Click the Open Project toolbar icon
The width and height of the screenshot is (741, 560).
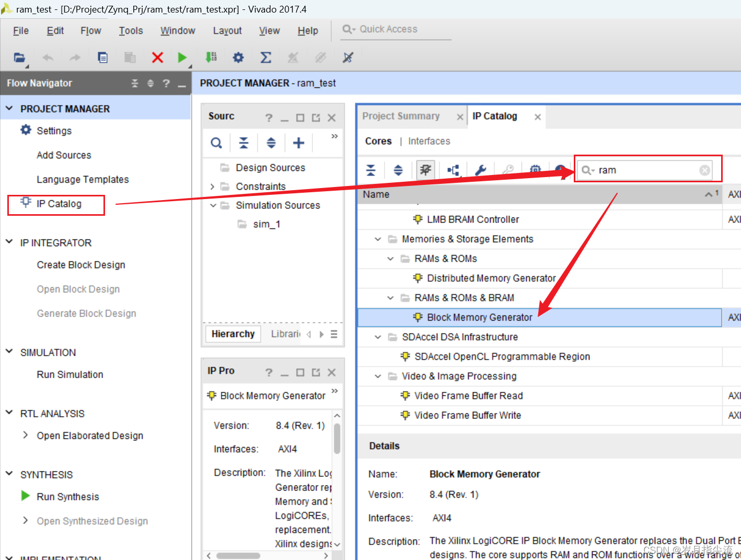pos(19,57)
